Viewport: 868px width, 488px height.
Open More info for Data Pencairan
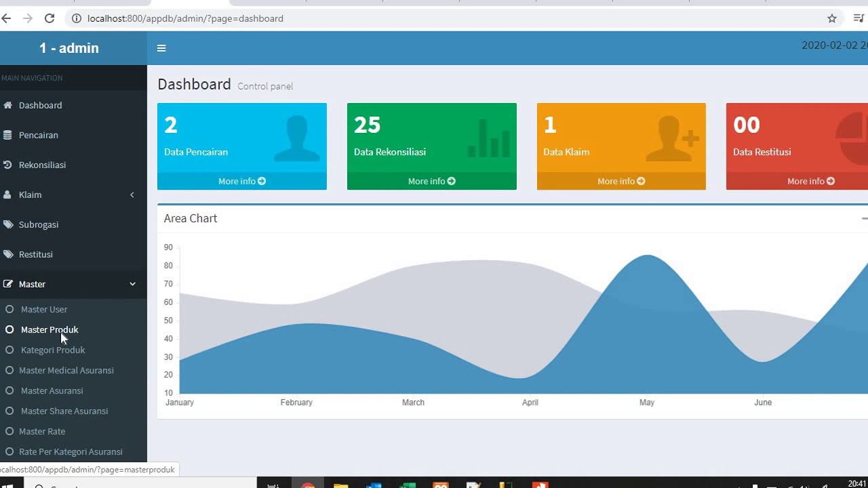pyautogui.click(x=242, y=181)
